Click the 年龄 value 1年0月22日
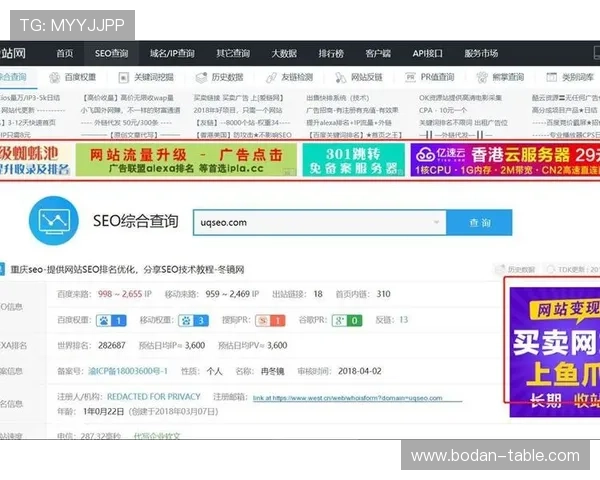Screen dimensions: 600x480 tap(104, 411)
